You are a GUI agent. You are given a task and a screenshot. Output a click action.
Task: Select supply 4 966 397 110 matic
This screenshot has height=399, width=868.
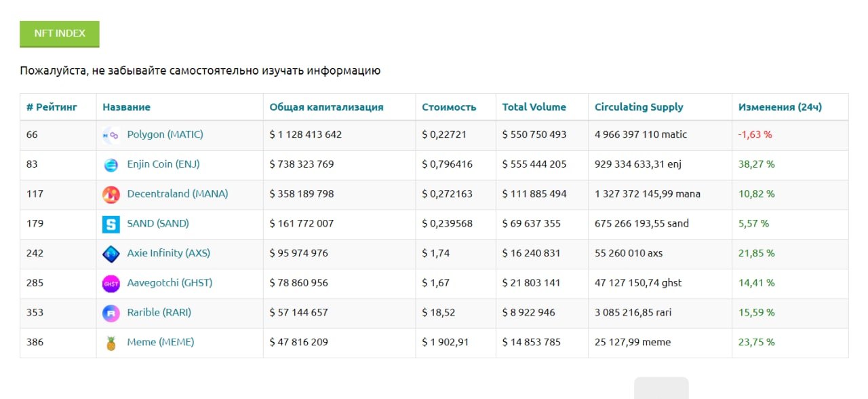(x=641, y=134)
